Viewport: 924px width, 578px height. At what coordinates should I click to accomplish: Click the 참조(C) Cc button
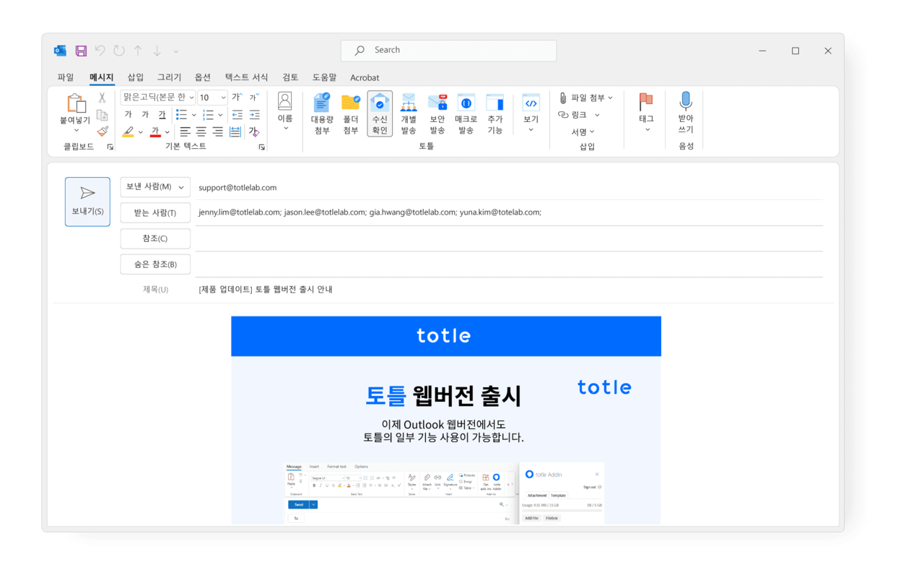point(155,238)
